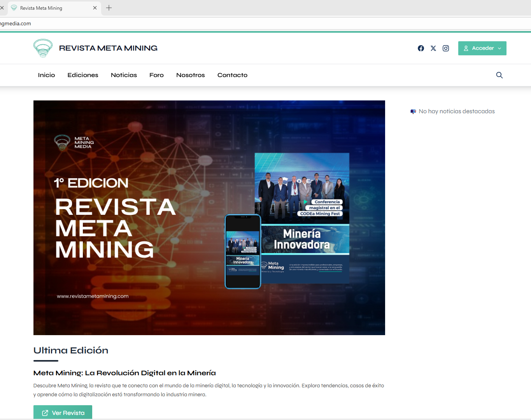Open the Facebook social link icon
531x420 pixels.
(421, 48)
